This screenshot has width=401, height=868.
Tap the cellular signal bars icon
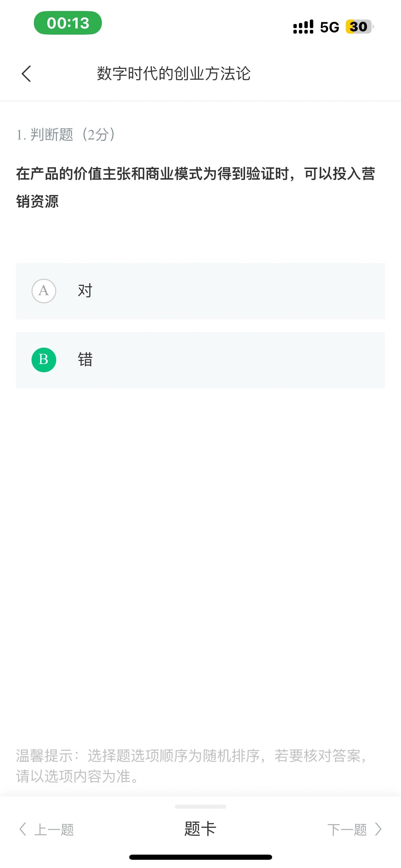coord(303,27)
